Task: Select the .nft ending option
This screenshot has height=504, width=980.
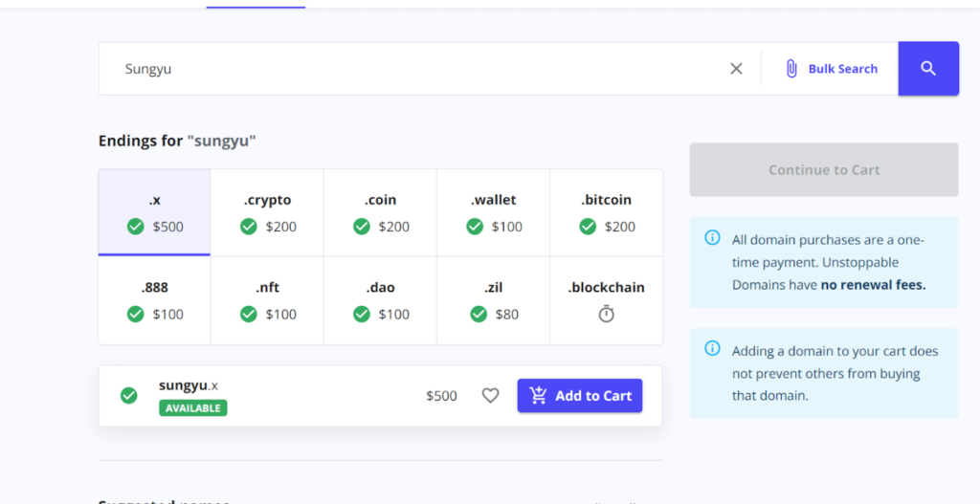Action: pyautogui.click(x=267, y=300)
